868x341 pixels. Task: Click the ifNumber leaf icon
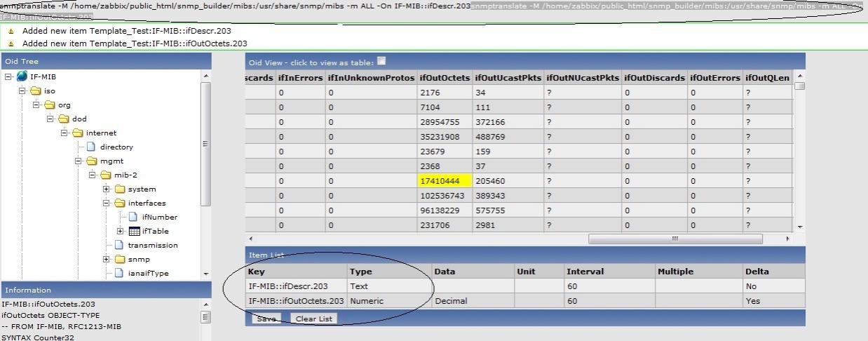pos(133,217)
